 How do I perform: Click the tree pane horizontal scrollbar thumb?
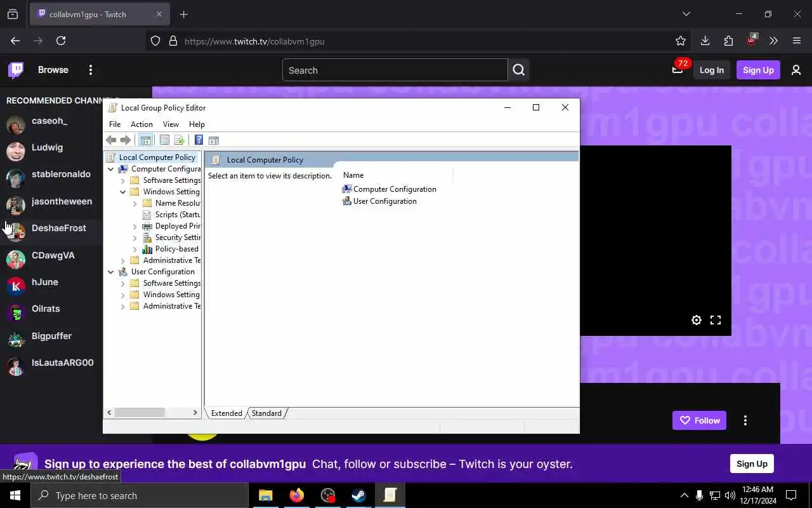point(140,413)
